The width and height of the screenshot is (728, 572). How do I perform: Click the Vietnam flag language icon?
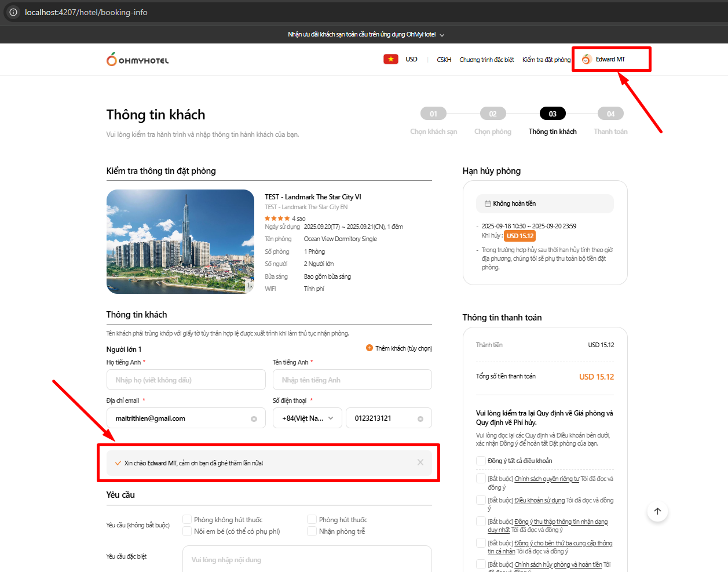391,59
